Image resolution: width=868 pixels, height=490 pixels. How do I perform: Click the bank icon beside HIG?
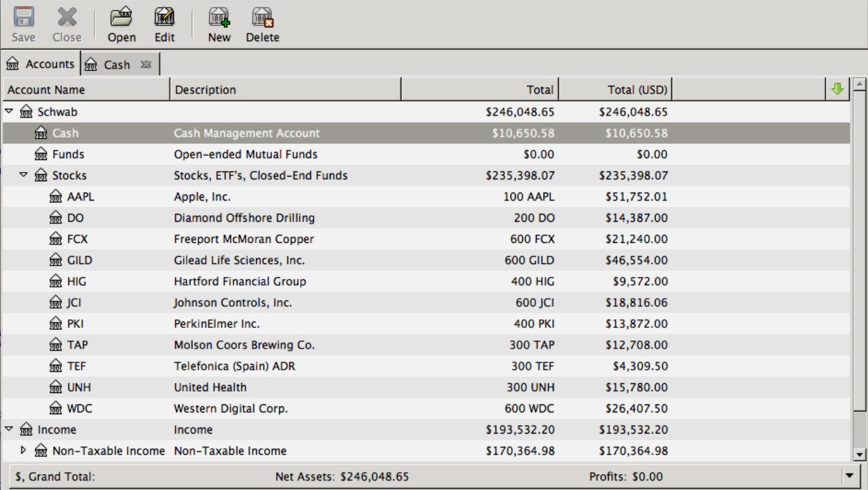56,282
